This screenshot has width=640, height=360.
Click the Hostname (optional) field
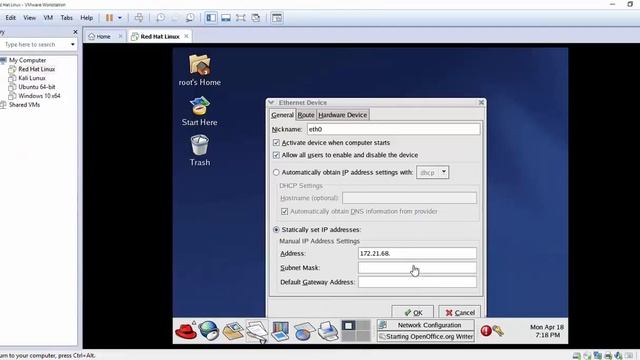point(409,198)
